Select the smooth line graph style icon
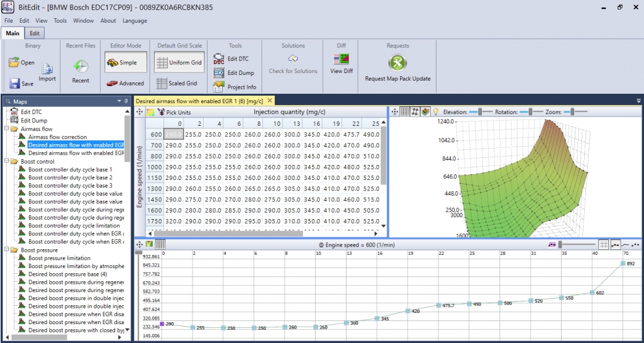 [x=626, y=244]
